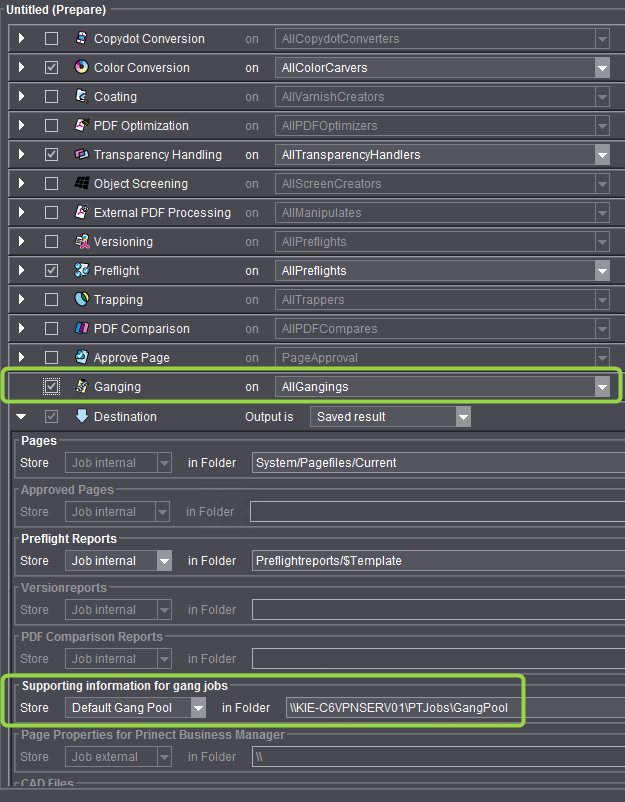Expand the Color Conversion row
The width and height of the screenshot is (625, 802).
click(x=22, y=68)
